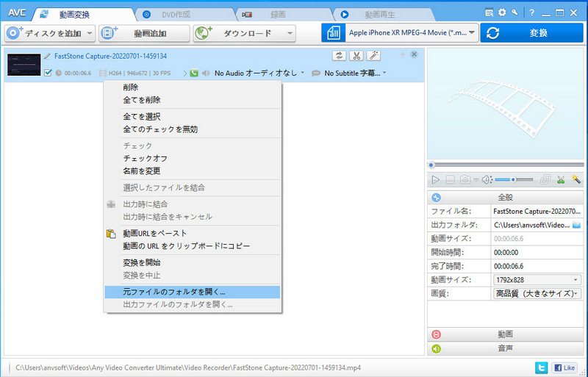Open settings gear in title bar
588x377 pixels.
[502, 12]
